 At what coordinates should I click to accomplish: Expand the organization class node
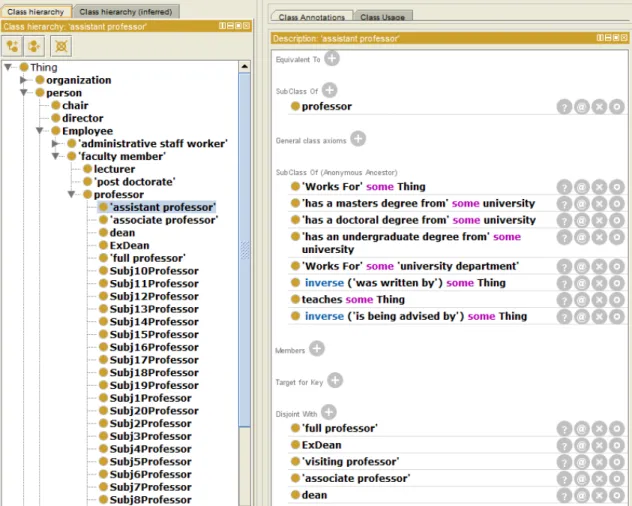pos(24,80)
